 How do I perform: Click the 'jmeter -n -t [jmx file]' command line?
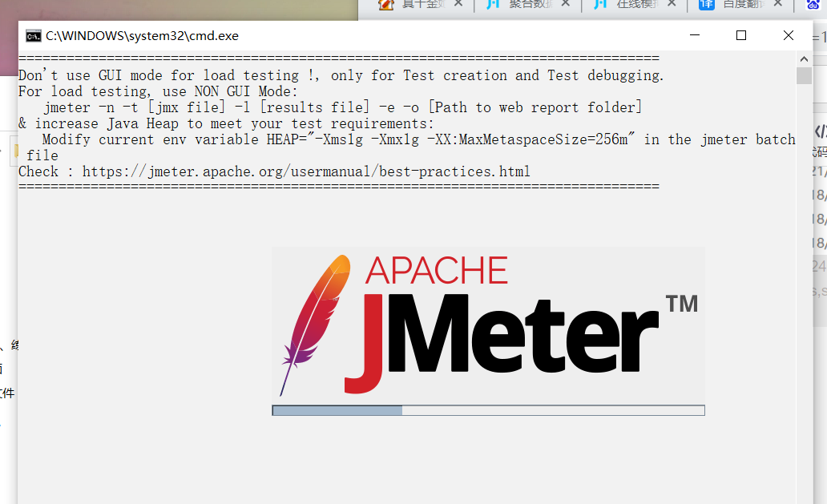pyautogui.click(x=342, y=107)
